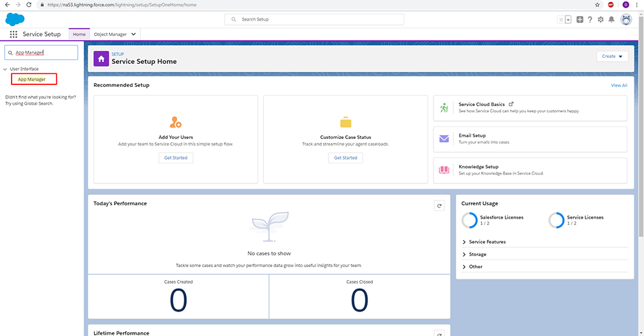Open the View All recommended setup link
The width and height of the screenshot is (644, 336).
point(619,86)
